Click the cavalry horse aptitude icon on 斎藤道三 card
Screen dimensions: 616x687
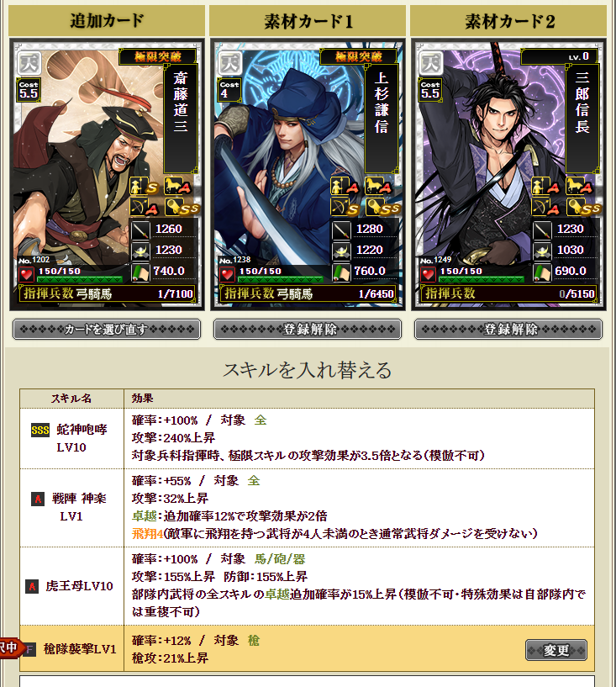(178, 186)
